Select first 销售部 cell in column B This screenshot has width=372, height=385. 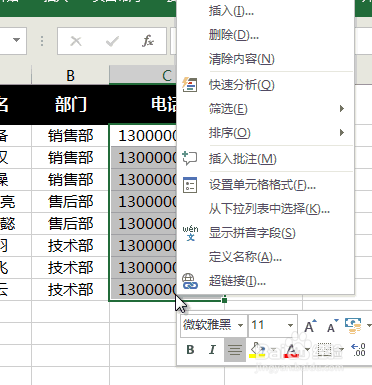[70, 136]
